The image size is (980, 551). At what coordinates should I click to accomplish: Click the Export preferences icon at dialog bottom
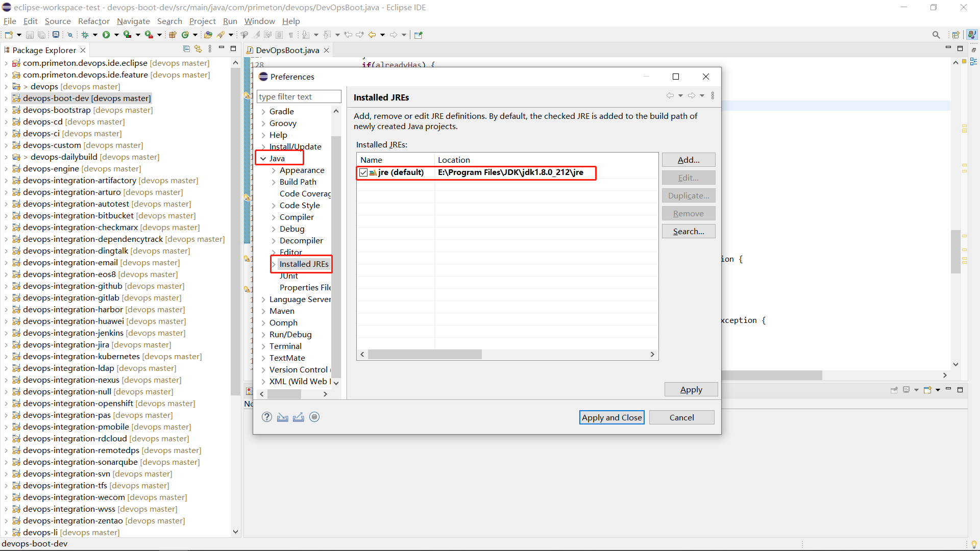[299, 417]
